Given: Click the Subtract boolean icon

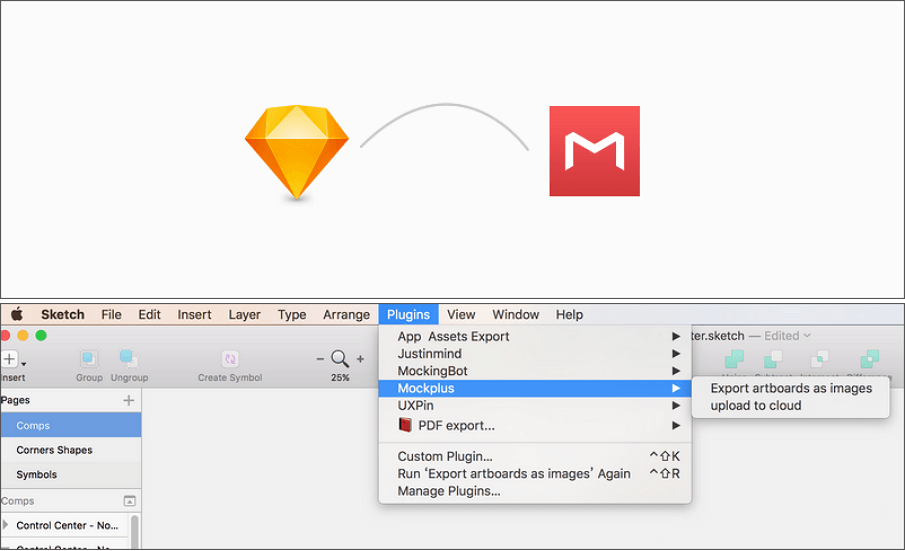Looking at the screenshot, I should click(x=773, y=359).
